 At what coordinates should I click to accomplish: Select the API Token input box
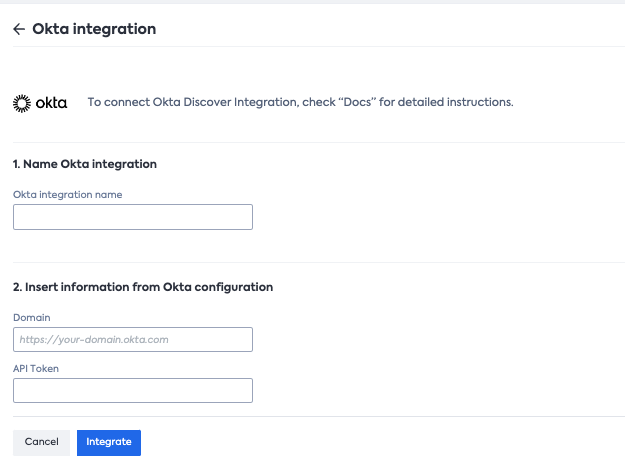(x=133, y=391)
